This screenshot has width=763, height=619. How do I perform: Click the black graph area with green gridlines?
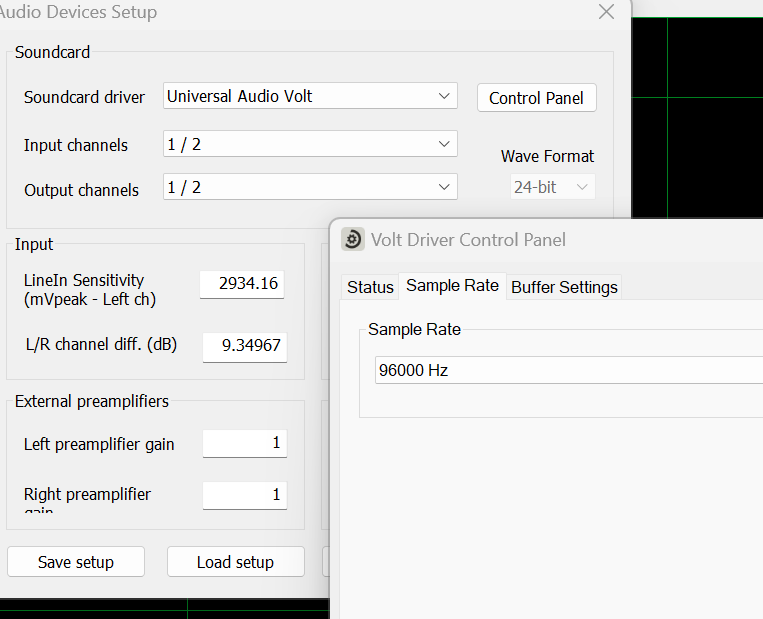[x=697, y=117]
